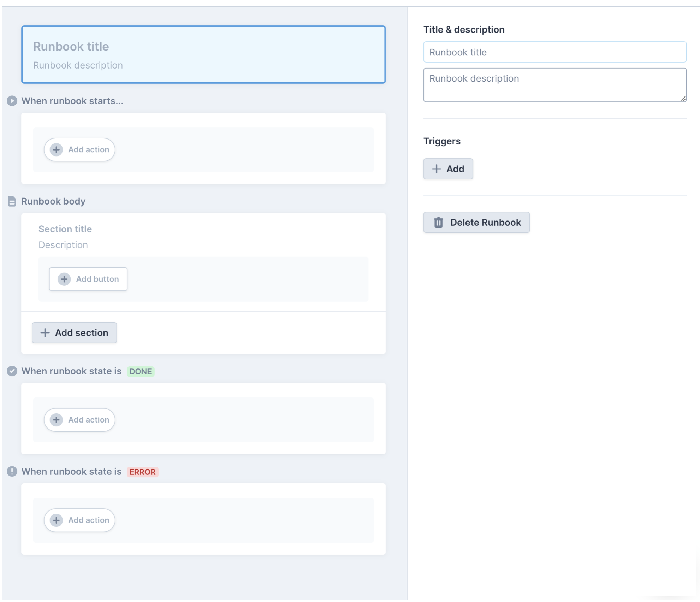Add a new trigger
The image size is (700, 602).
(x=448, y=169)
